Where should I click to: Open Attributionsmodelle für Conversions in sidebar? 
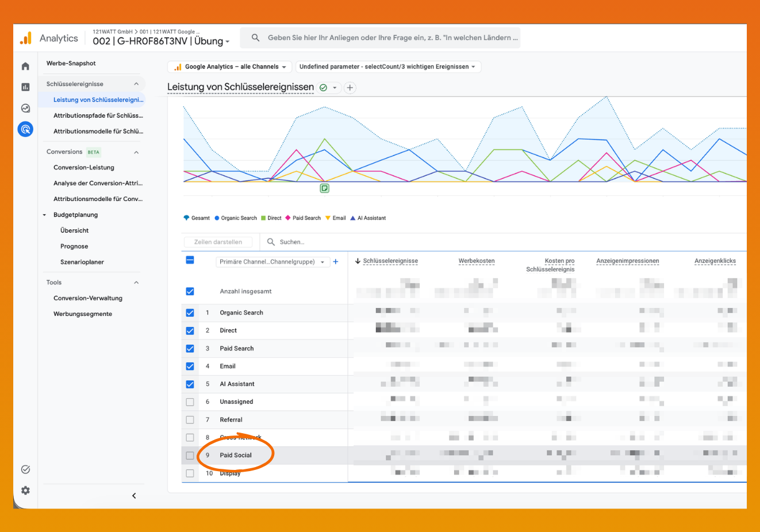click(x=98, y=199)
